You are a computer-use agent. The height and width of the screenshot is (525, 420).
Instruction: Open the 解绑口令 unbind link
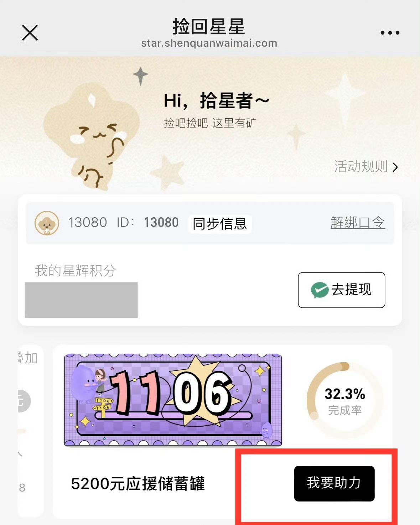(358, 223)
